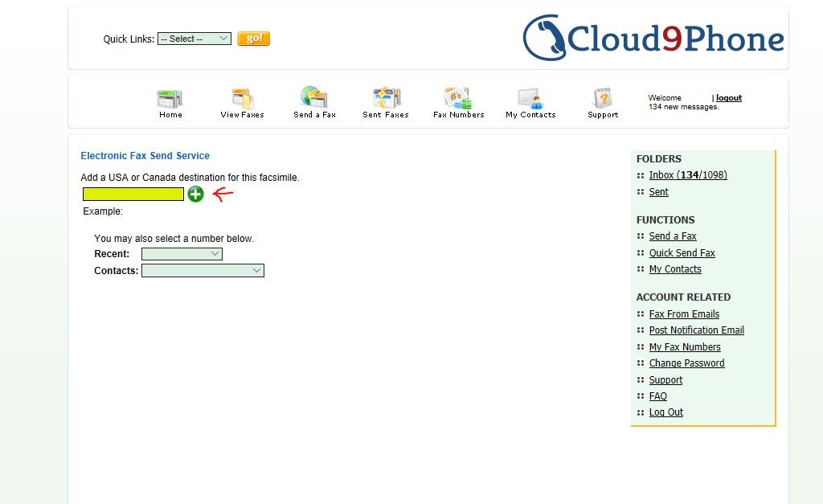Open My Contacts link under Functions
Screen dimensions: 823x504
coord(675,268)
